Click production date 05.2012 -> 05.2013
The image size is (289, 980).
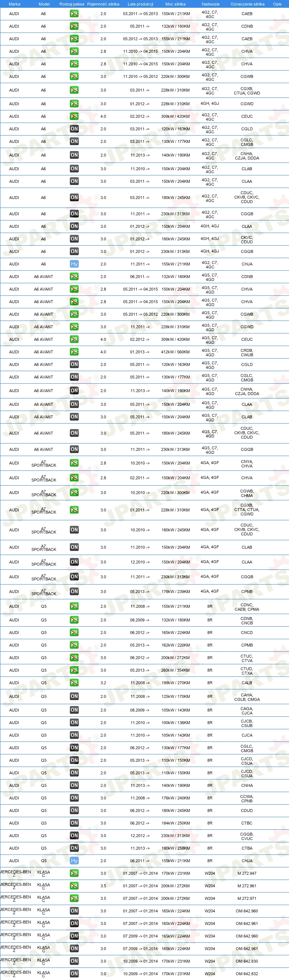pyautogui.click(x=140, y=39)
